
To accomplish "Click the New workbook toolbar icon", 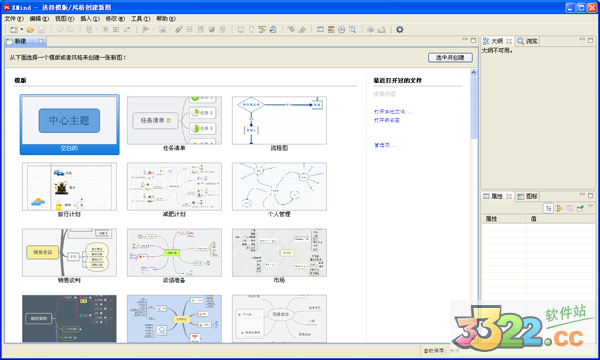I will pyautogui.click(x=14, y=29).
